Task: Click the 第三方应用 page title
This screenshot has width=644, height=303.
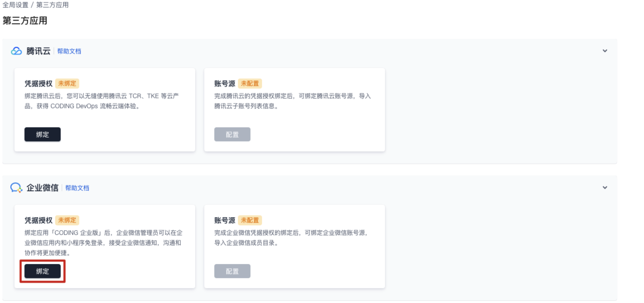Action: tap(25, 21)
